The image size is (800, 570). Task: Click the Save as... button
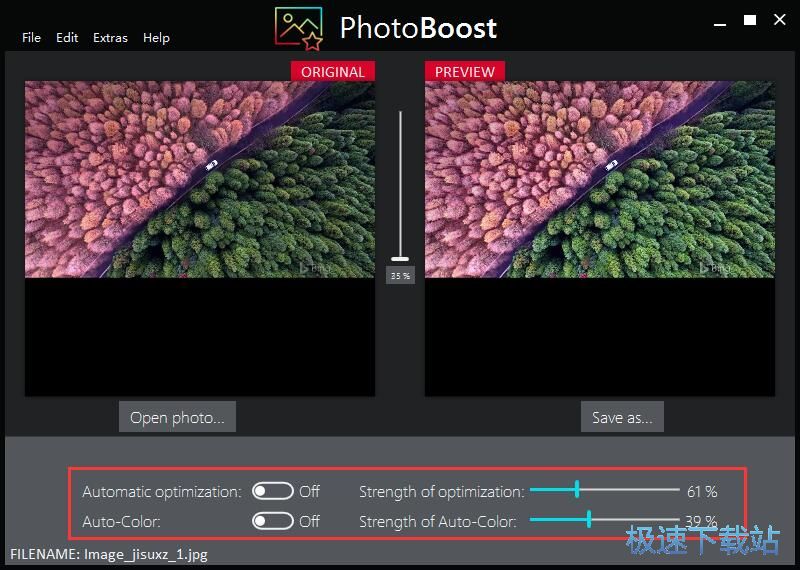point(622,417)
